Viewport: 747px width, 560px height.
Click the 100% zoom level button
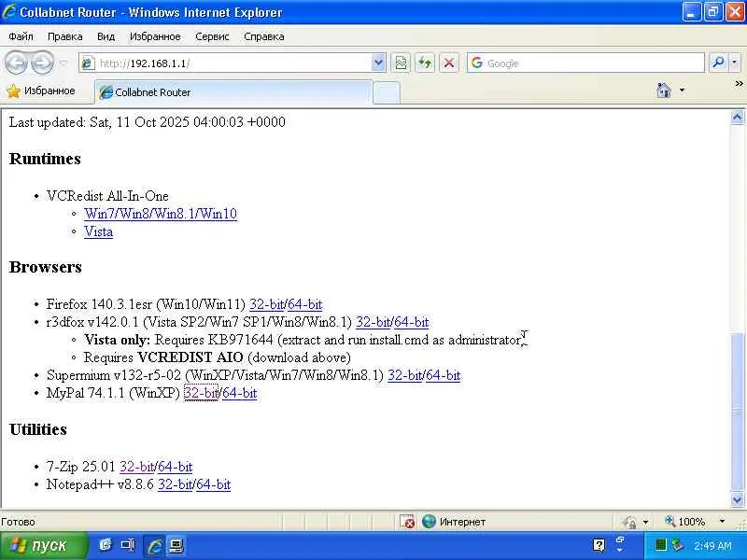pos(685,522)
